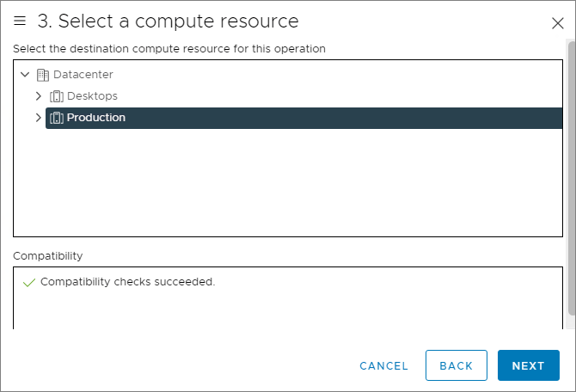Click the Production cluster icon
576x392 pixels.
click(x=57, y=118)
